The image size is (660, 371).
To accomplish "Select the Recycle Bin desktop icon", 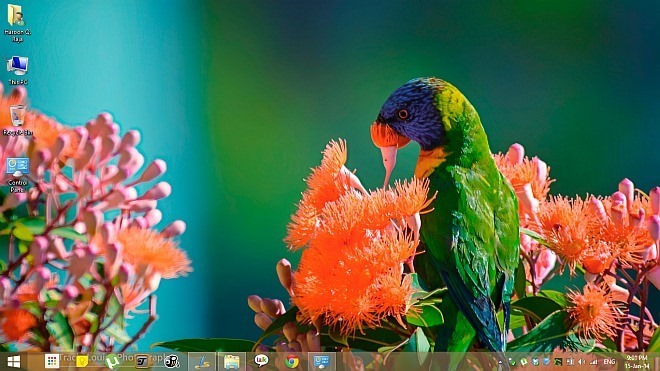I will click(x=17, y=120).
